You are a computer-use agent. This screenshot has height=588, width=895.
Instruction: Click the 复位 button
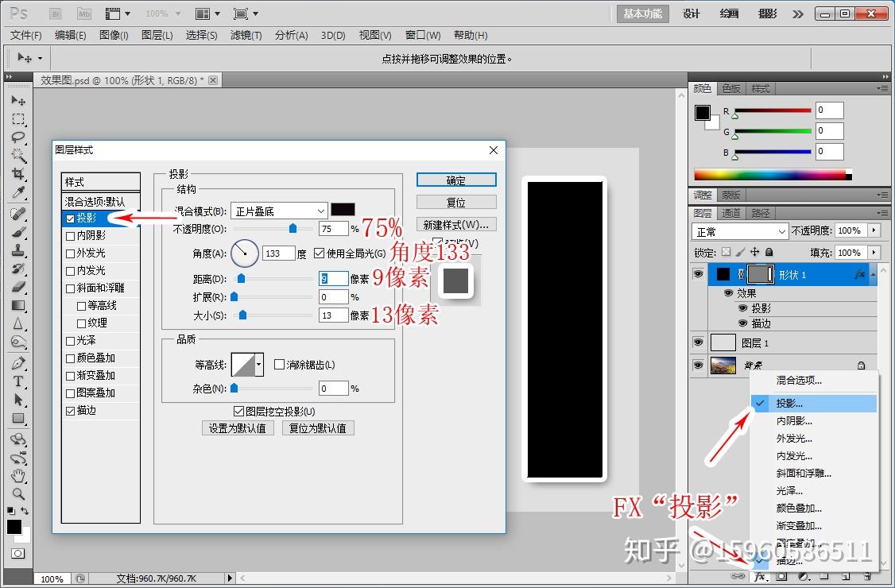click(455, 201)
